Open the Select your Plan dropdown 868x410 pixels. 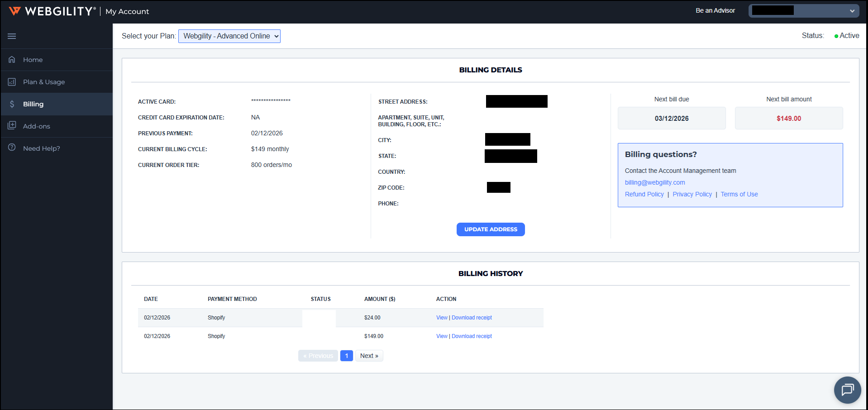click(229, 36)
